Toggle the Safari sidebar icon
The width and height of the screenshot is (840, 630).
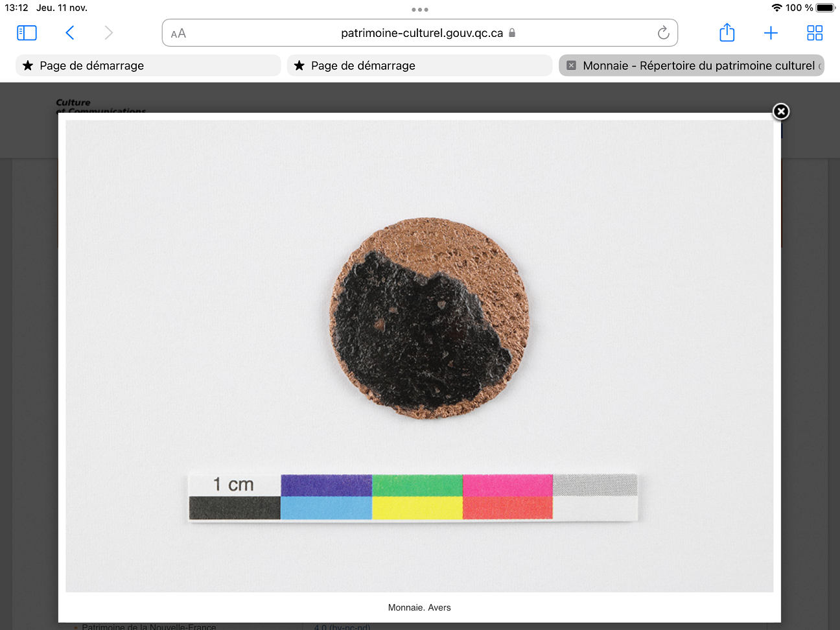pos(27,33)
